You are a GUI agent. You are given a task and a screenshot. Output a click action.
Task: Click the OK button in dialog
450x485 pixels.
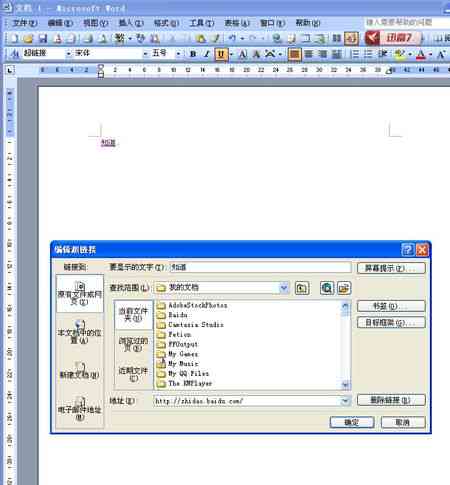pyautogui.click(x=352, y=422)
